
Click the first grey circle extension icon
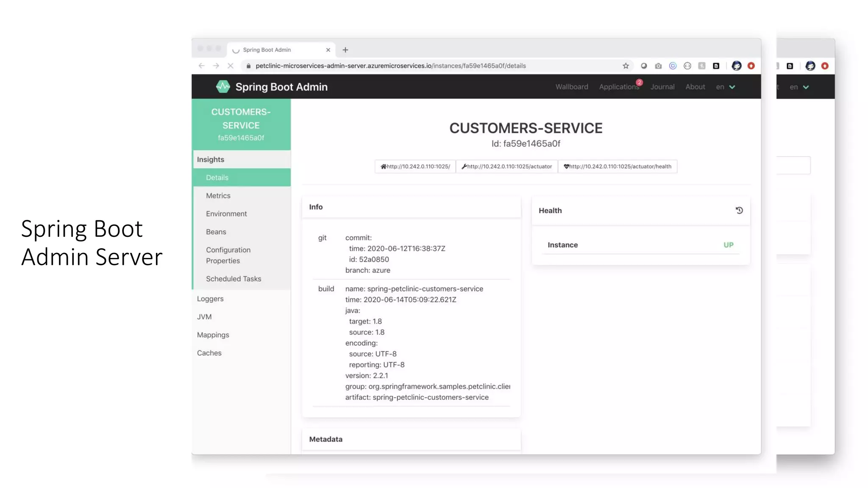(x=644, y=66)
